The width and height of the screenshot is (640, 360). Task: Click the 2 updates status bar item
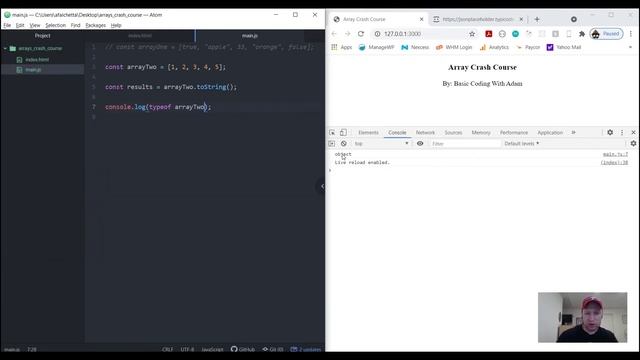(306, 349)
